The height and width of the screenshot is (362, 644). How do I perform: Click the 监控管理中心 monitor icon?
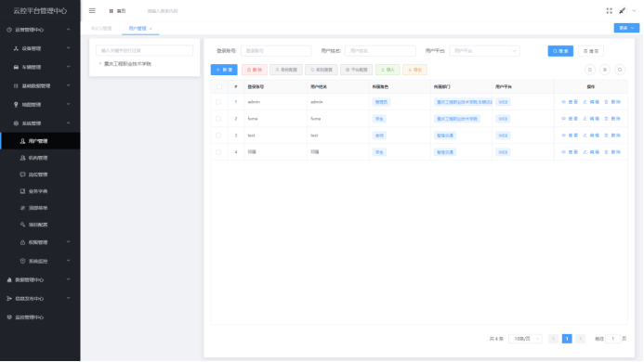coord(9,317)
